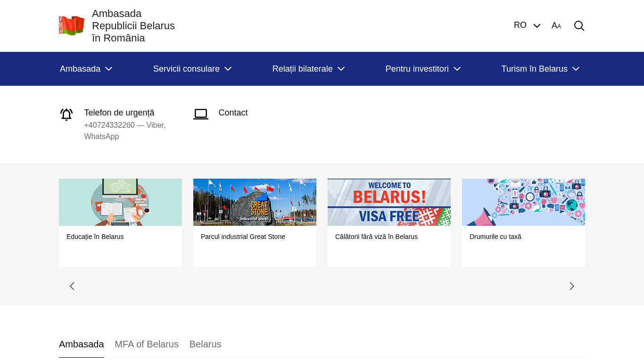Open the search magnifier icon
This screenshot has width=644, height=362.
[x=579, y=26]
